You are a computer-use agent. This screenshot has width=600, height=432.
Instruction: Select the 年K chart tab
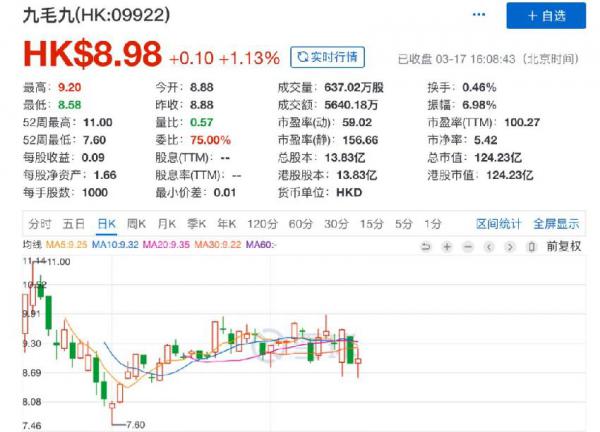(227, 224)
